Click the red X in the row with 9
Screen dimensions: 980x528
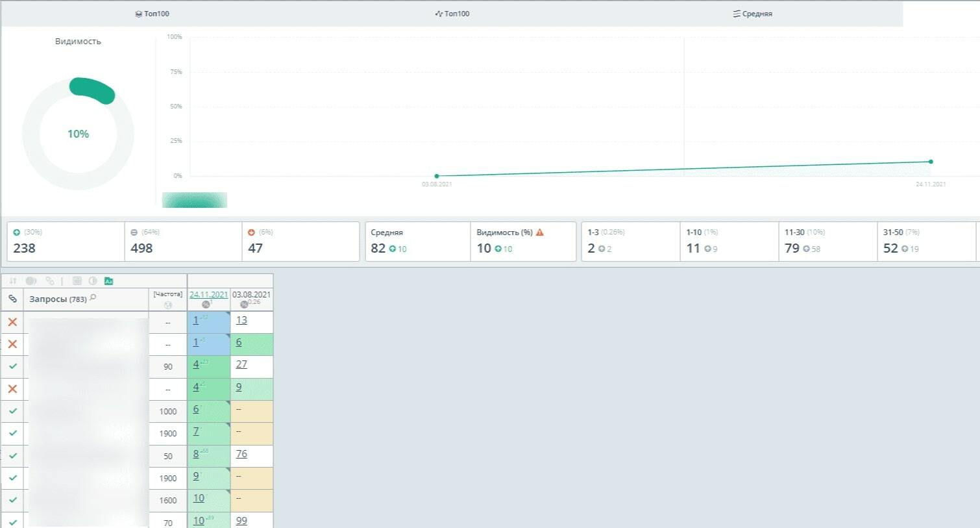(12, 388)
